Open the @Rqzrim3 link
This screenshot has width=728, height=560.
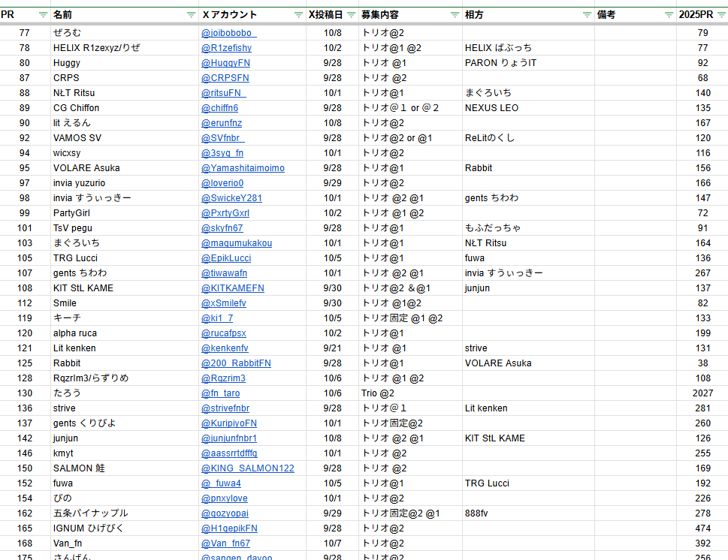pyautogui.click(x=223, y=378)
